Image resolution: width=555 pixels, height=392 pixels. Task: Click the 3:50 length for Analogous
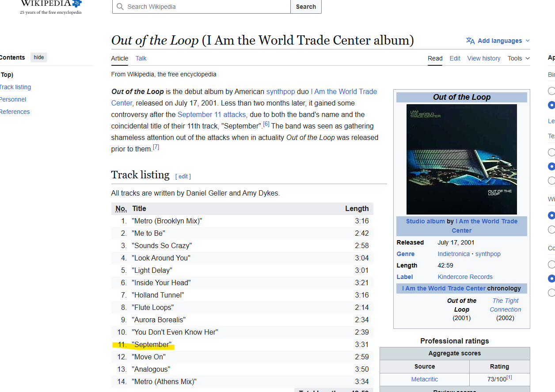coord(361,369)
